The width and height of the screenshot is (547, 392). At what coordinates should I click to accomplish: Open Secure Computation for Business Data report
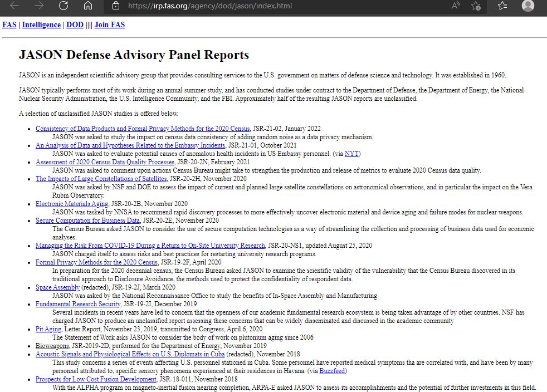tap(87, 220)
